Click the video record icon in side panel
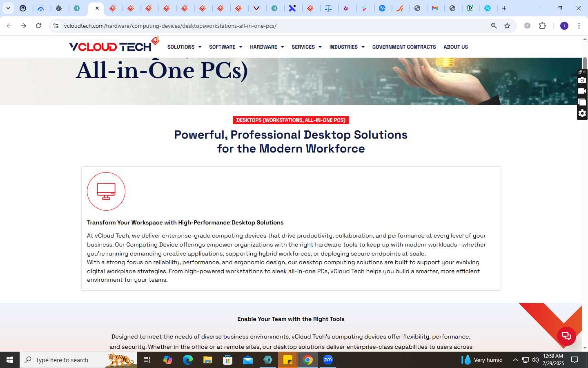The width and height of the screenshot is (588, 368). click(582, 91)
